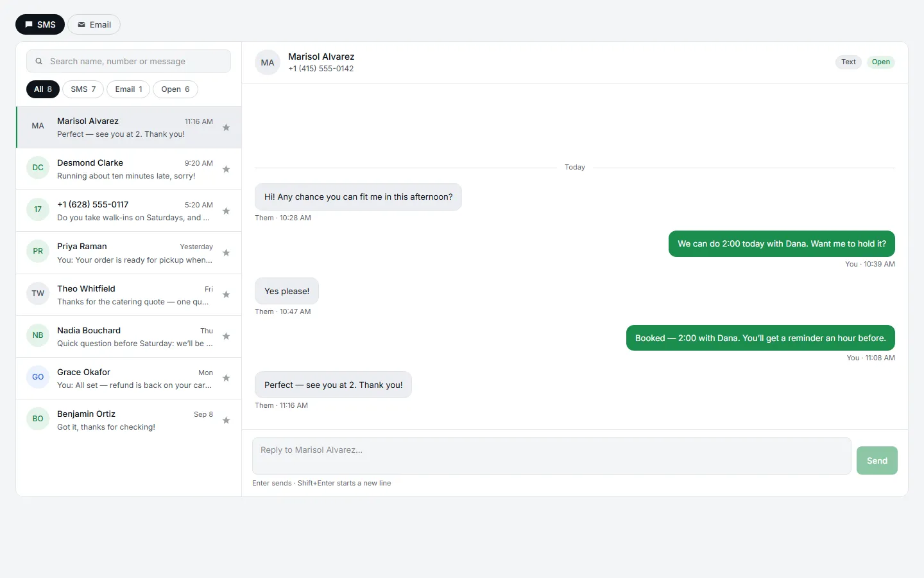Image resolution: width=924 pixels, height=578 pixels.
Task: Star the Benjamin Ortiz conversation
Action: coord(226,420)
